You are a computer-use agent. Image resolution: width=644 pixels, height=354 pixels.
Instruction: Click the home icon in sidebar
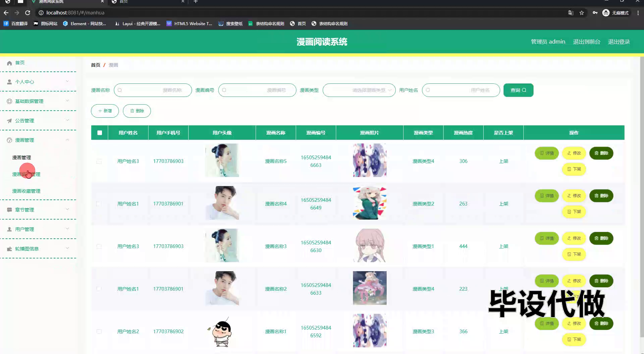[x=9, y=63]
